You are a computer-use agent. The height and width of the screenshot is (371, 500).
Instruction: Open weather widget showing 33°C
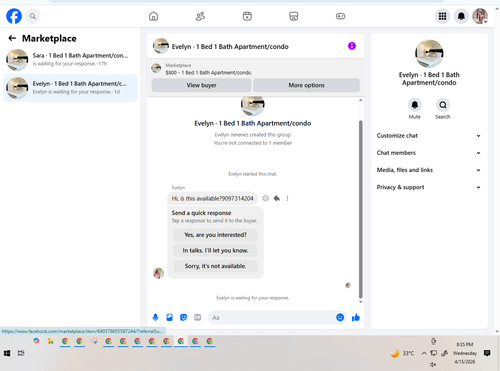click(x=402, y=353)
